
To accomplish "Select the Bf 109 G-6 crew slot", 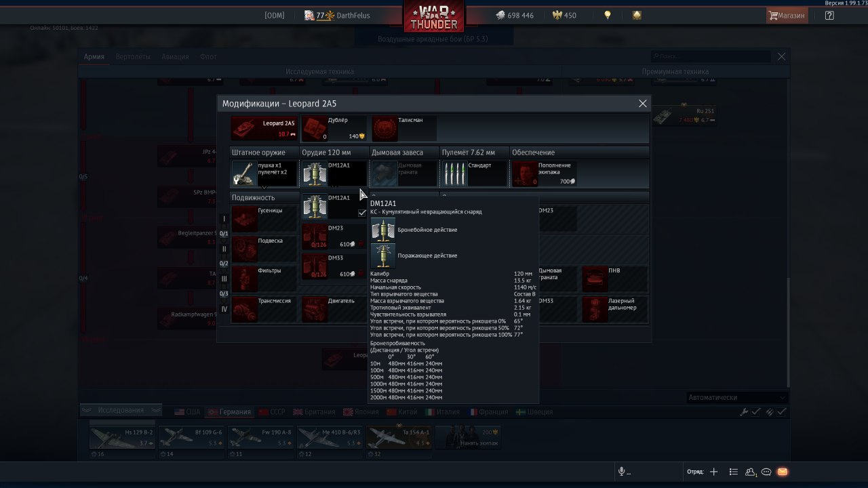I will tap(191, 437).
